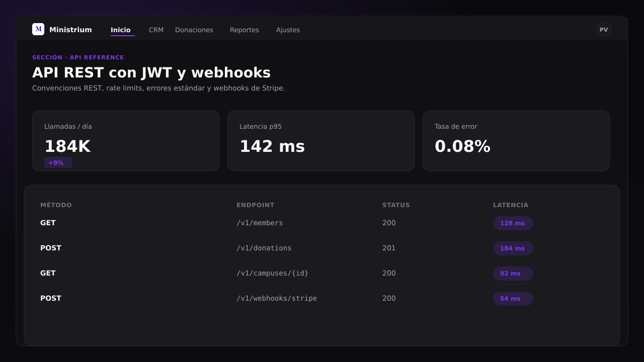The width and height of the screenshot is (644, 362).
Task: Open the CRM tab
Action: (156, 30)
